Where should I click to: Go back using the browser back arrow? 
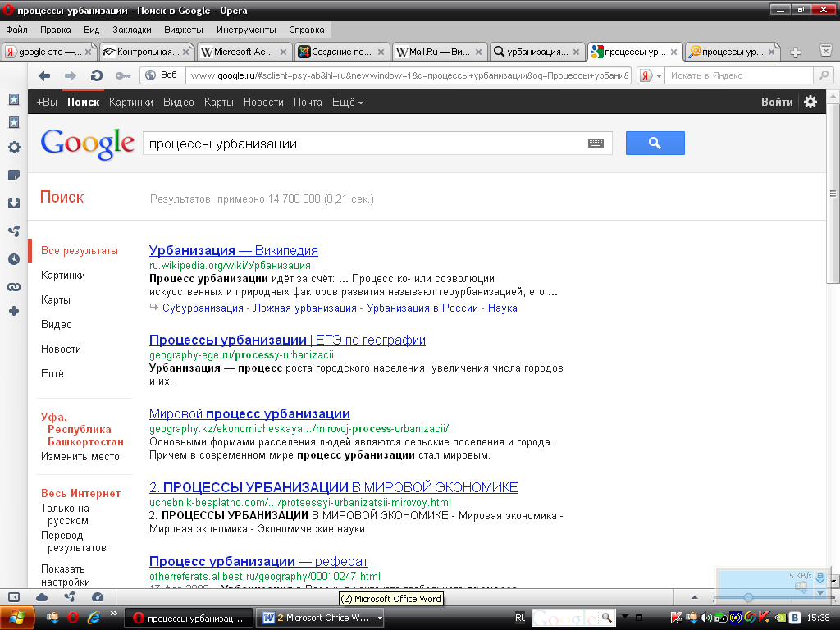[x=44, y=75]
